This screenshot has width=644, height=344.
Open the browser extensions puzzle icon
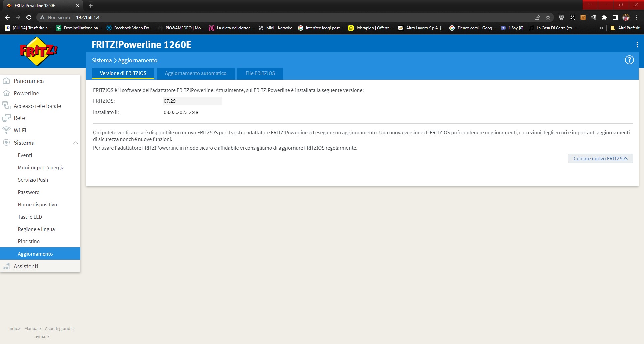604,17
